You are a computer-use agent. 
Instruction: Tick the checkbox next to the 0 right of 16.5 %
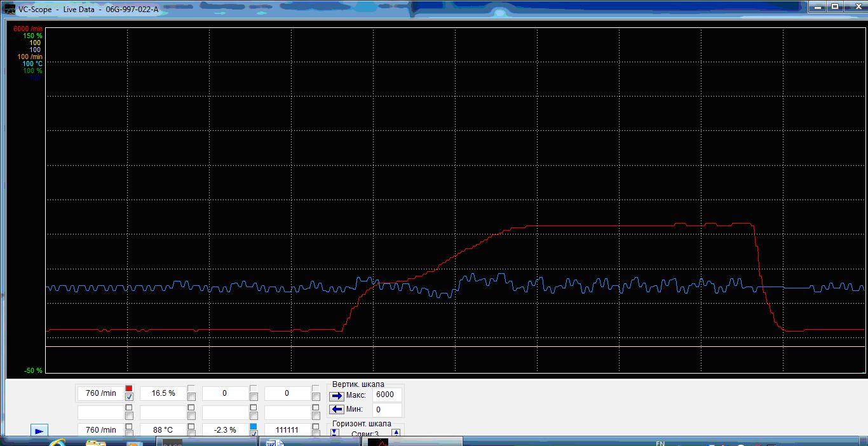[254, 397]
